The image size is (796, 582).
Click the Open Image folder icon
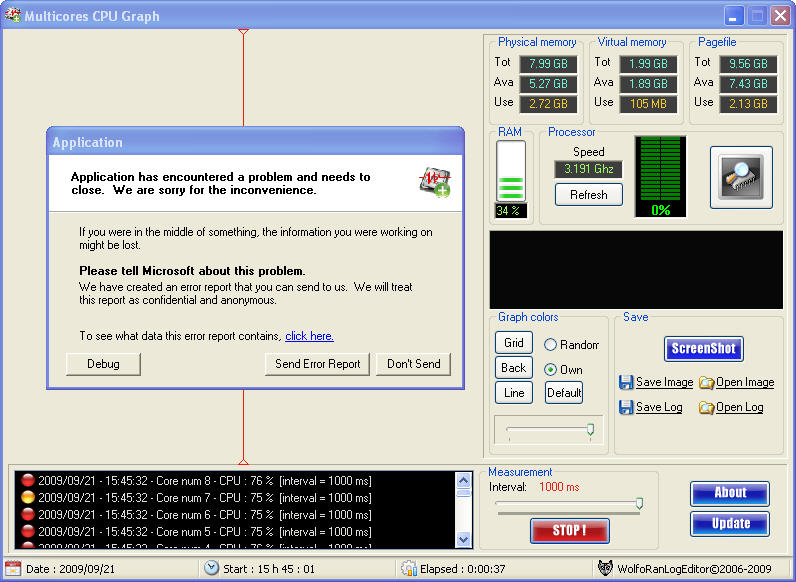[706, 382]
